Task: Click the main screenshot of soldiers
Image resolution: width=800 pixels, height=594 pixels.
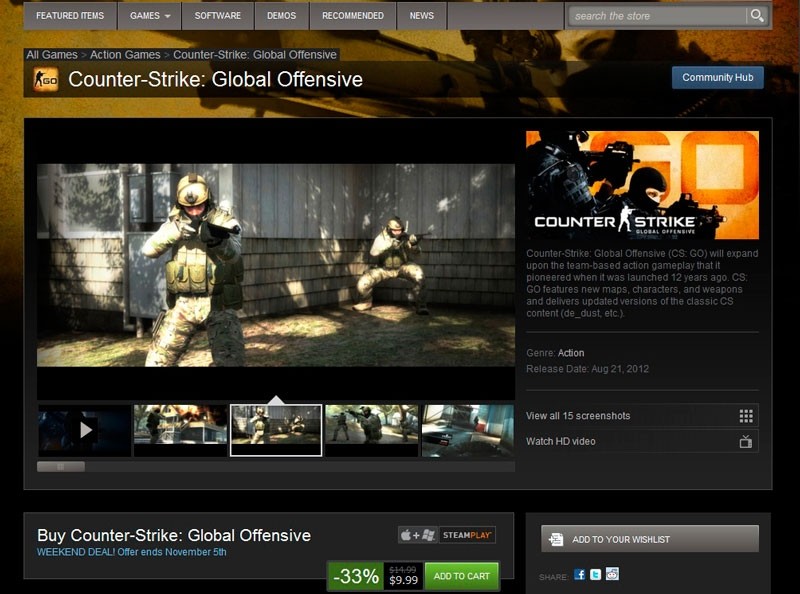Action: coord(276,265)
